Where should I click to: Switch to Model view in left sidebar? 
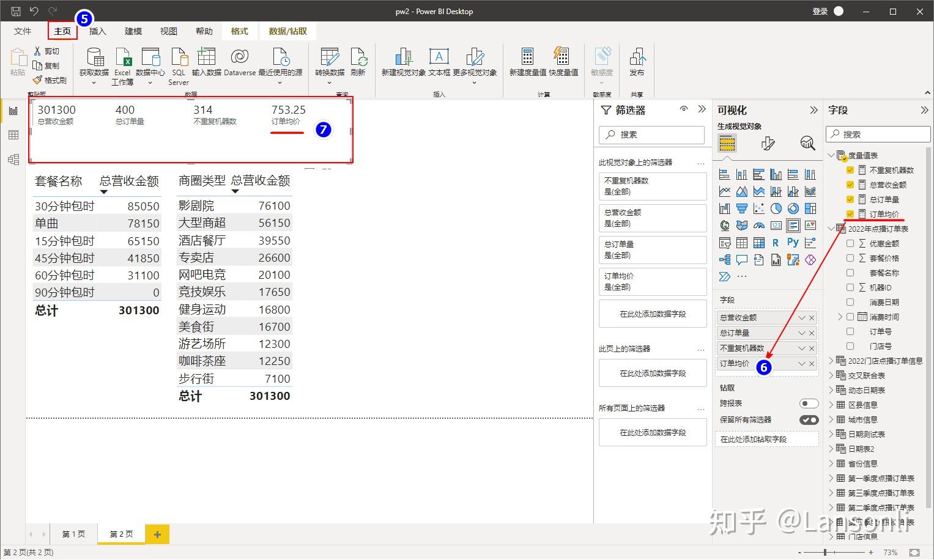(x=13, y=159)
